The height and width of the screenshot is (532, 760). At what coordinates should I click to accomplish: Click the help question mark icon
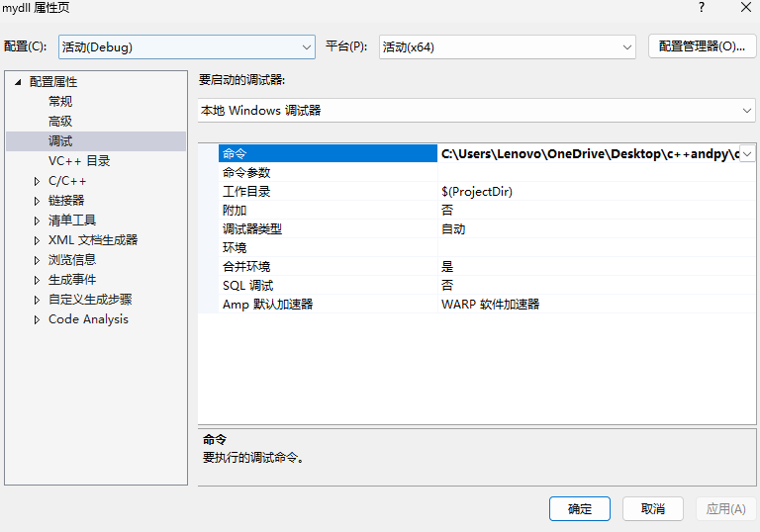pyautogui.click(x=702, y=7)
